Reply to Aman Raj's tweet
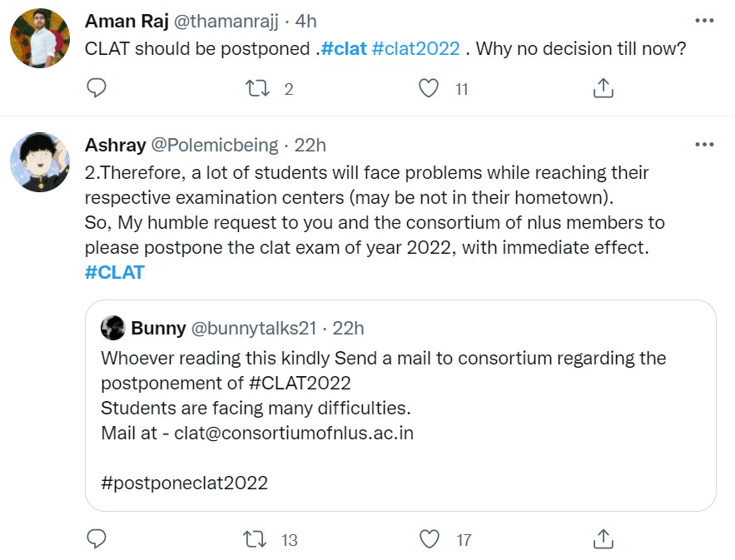The image size is (735, 560). pyautogui.click(x=97, y=88)
